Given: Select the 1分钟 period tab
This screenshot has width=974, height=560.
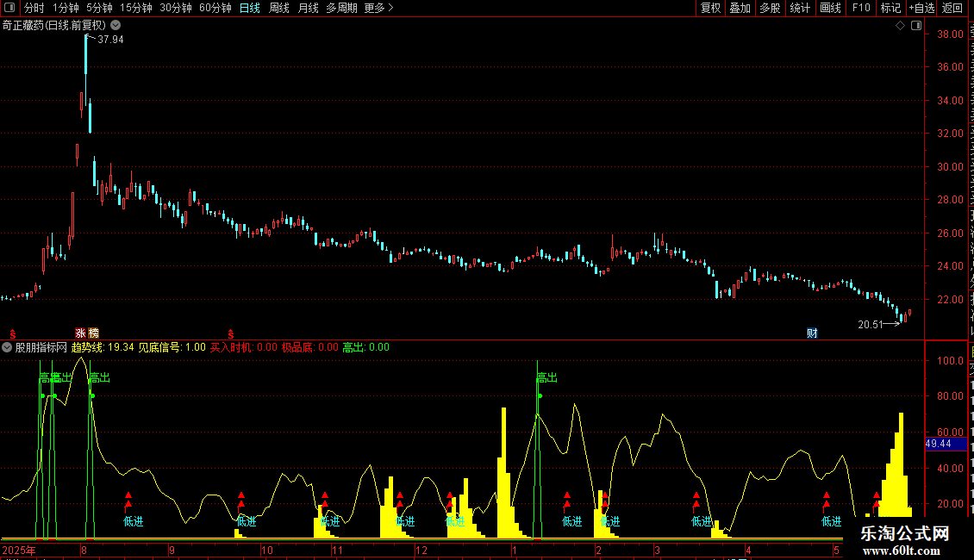Looking at the screenshot, I should tap(66, 8).
